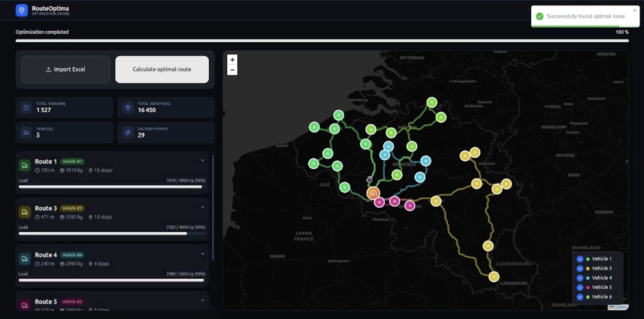Disable Vehicle 6 legend checkbox
The image size is (644, 319).
click(x=580, y=297)
